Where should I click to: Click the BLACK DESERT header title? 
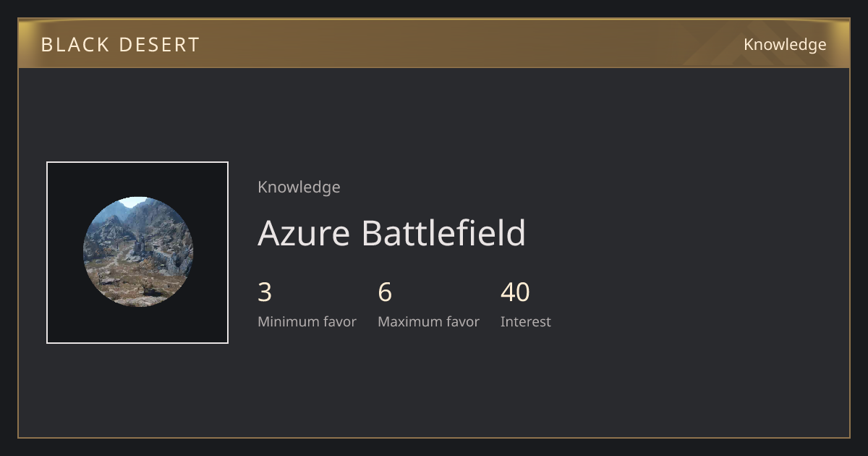point(120,45)
